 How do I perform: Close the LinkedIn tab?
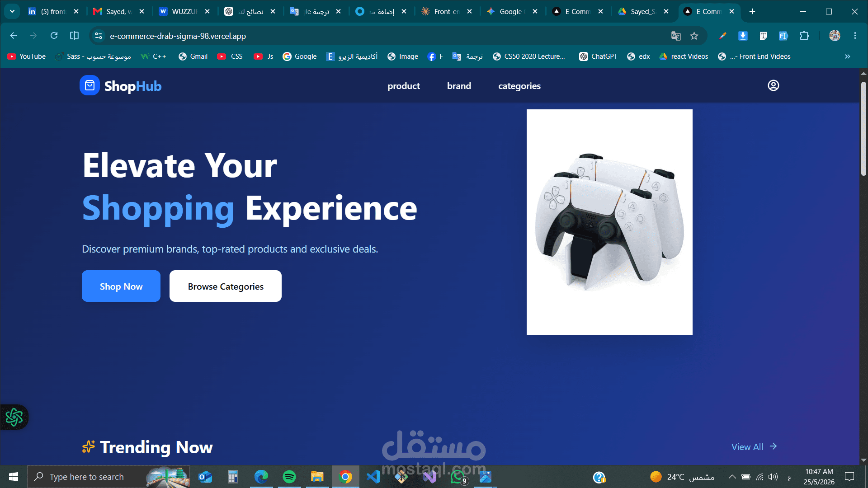pyautogui.click(x=76, y=11)
